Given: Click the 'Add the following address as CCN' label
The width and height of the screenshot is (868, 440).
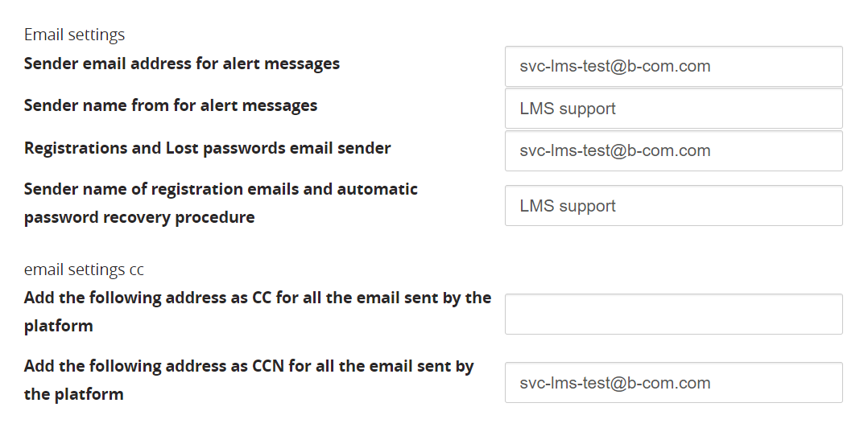Looking at the screenshot, I should pyautogui.click(x=249, y=366).
